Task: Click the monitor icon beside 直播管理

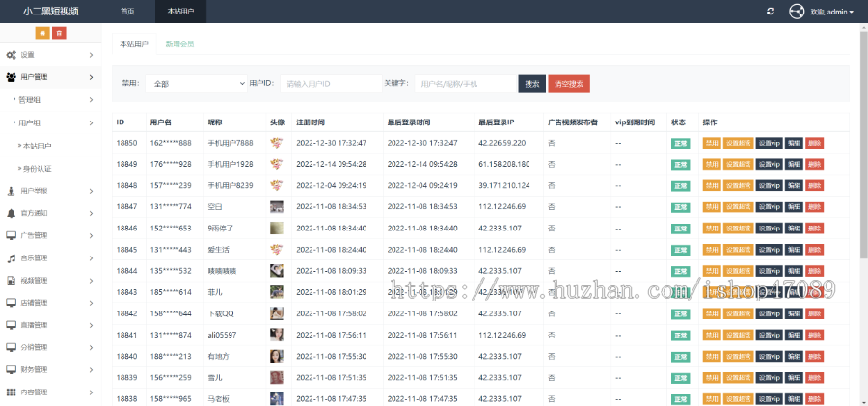Action: (11, 325)
